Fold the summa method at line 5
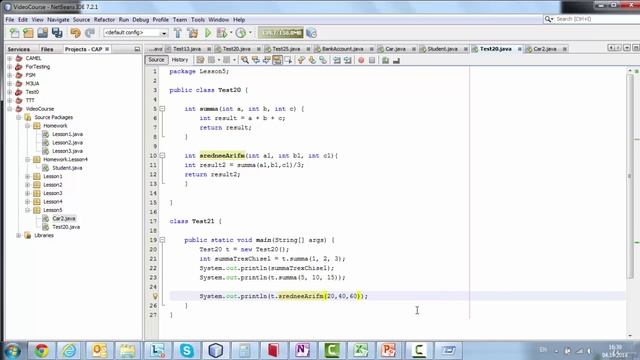This screenshot has height=360, width=640. point(162,109)
